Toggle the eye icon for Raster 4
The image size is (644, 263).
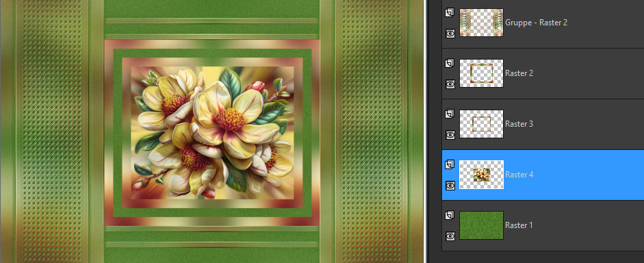[450, 186]
